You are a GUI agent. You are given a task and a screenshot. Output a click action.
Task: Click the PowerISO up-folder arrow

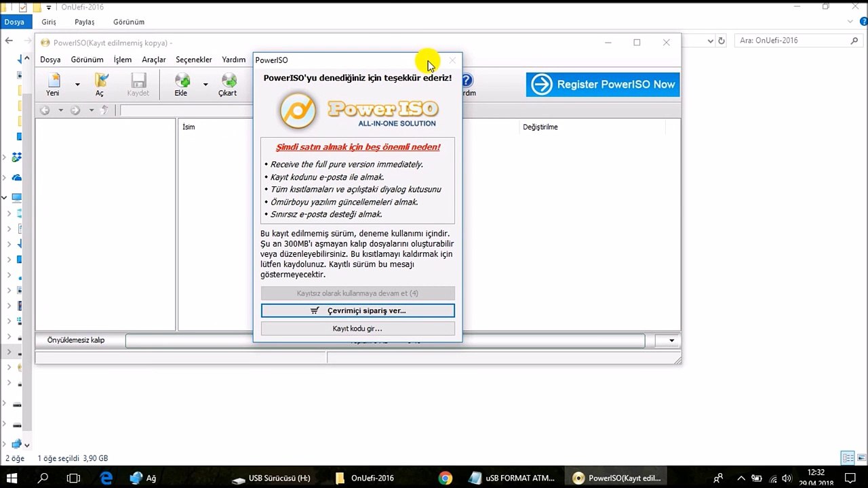click(104, 110)
